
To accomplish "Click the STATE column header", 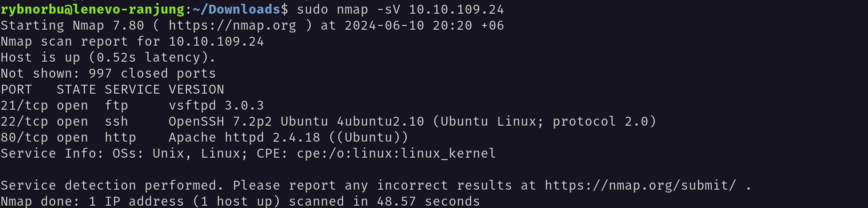I will pyautogui.click(x=76, y=89).
